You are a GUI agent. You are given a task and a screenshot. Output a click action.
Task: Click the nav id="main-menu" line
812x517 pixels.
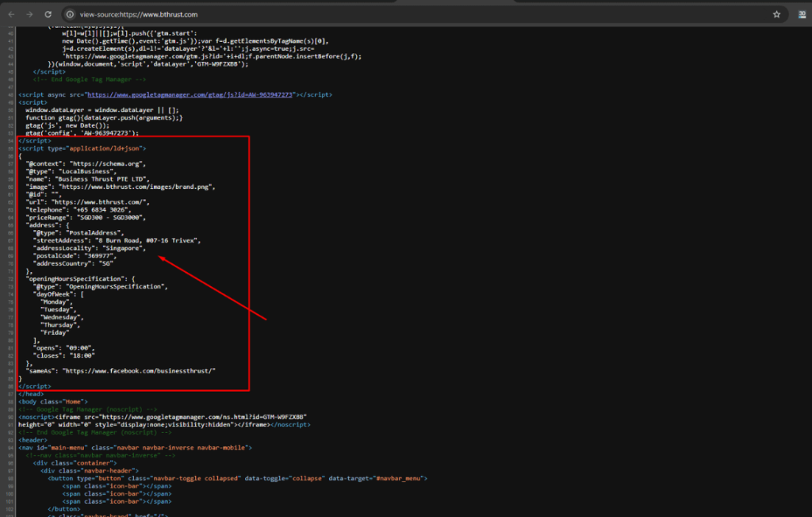point(135,447)
